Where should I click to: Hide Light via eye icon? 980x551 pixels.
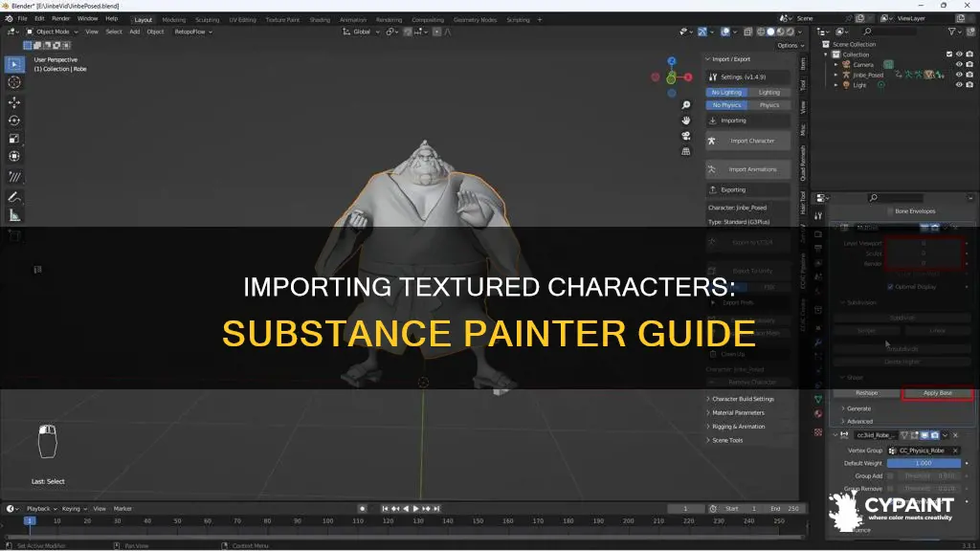pos(959,84)
